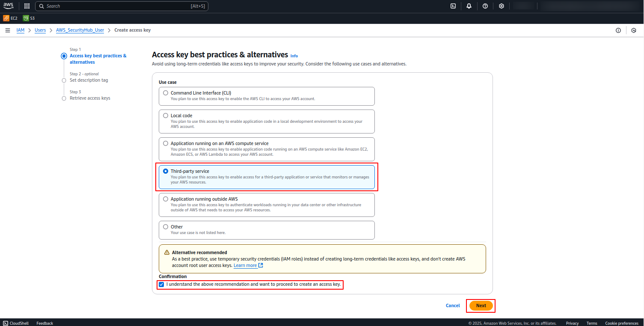Open the help question mark menu

coord(485,6)
